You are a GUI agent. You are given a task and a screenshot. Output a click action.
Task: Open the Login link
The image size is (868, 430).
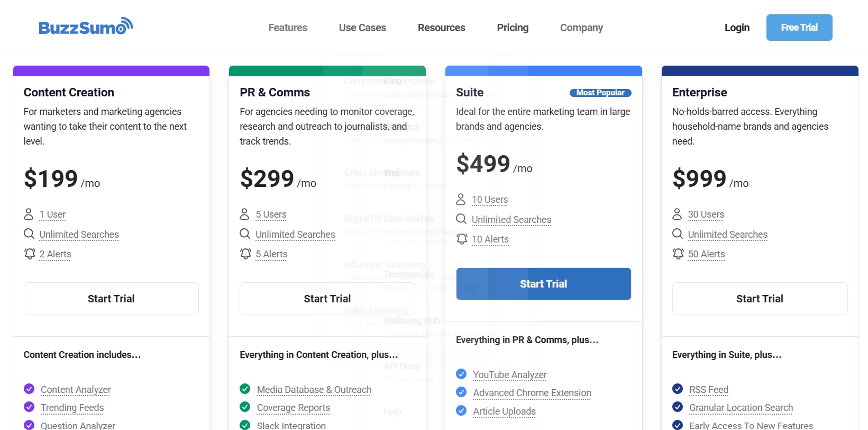pos(737,28)
